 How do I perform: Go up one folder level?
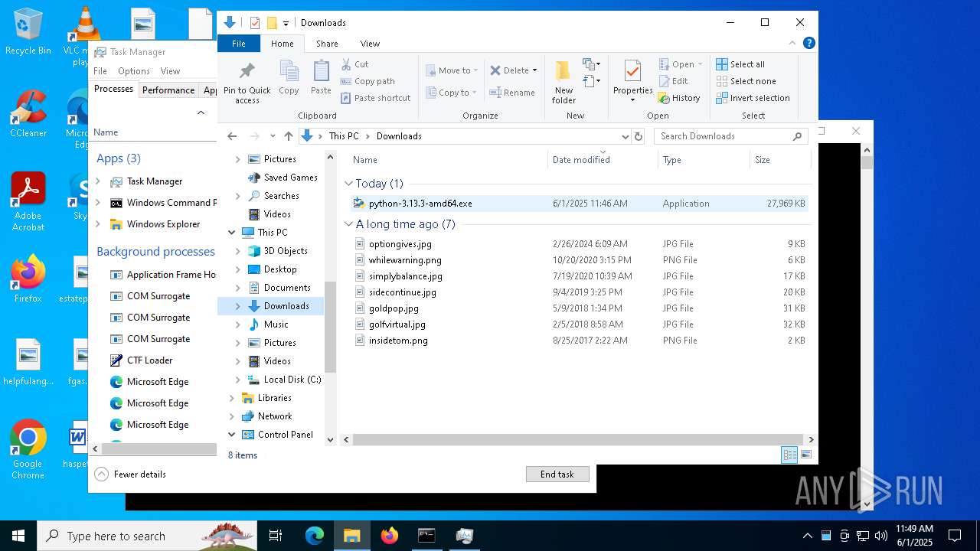coord(289,136)
